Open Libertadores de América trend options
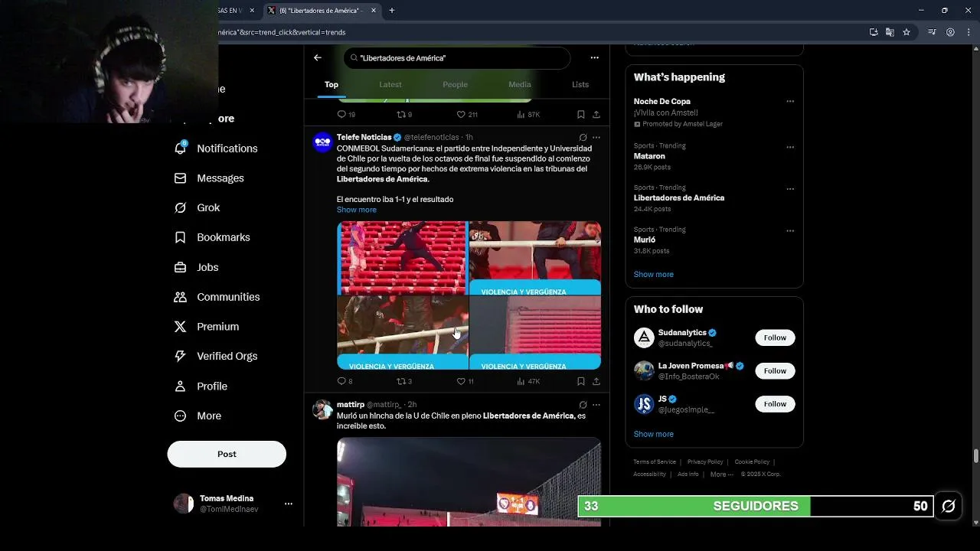 (790, 189)
